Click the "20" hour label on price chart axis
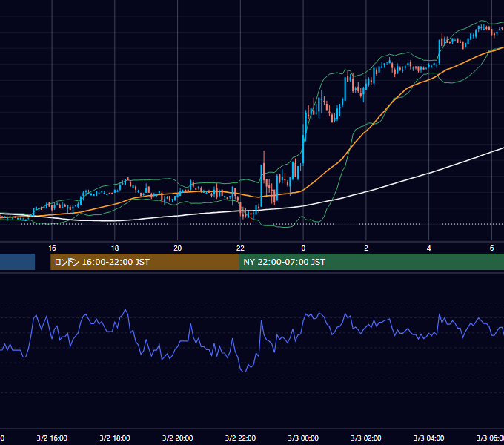The width and height of the screenshot is (504, 445). point(177,248)
